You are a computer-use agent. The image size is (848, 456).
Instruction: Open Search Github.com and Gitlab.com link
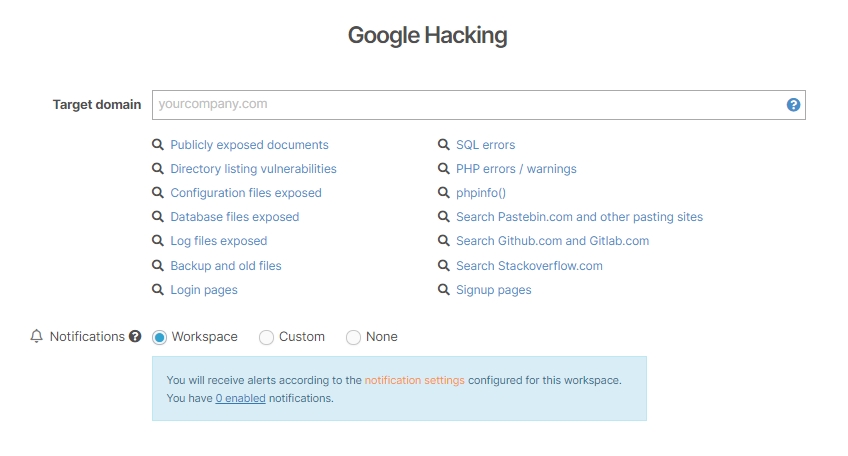[552, 241]
